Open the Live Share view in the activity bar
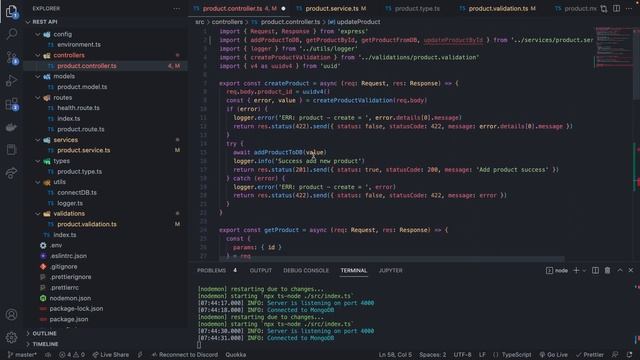Screen dimensions: 640x360 [x=11, y=173]
